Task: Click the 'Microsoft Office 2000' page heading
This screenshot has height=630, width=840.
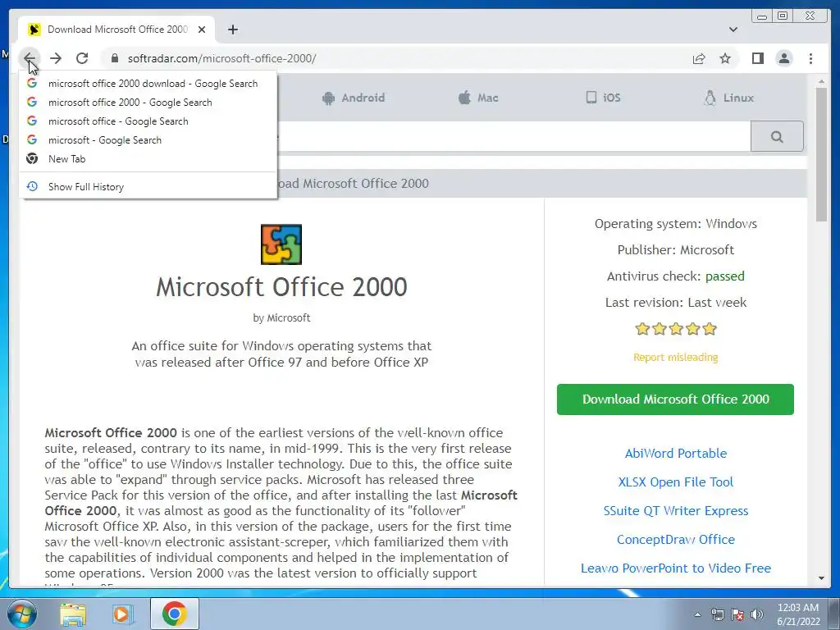Action: (x=281, y=287)
